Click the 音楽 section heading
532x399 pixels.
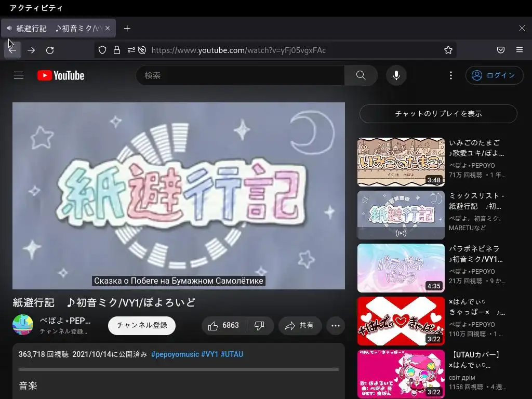28,385
